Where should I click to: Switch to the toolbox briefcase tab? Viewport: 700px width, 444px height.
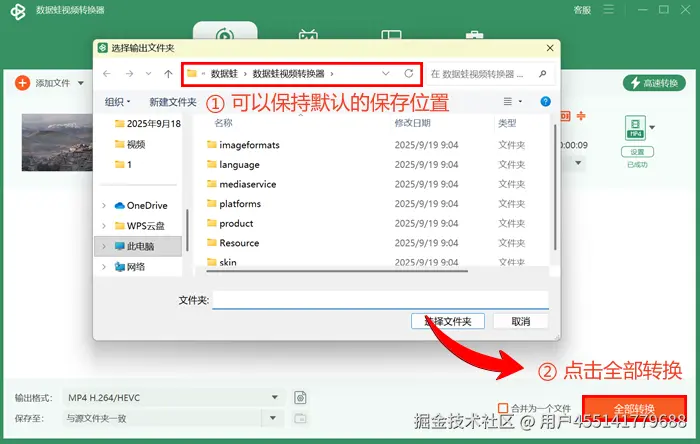[474, 34]
